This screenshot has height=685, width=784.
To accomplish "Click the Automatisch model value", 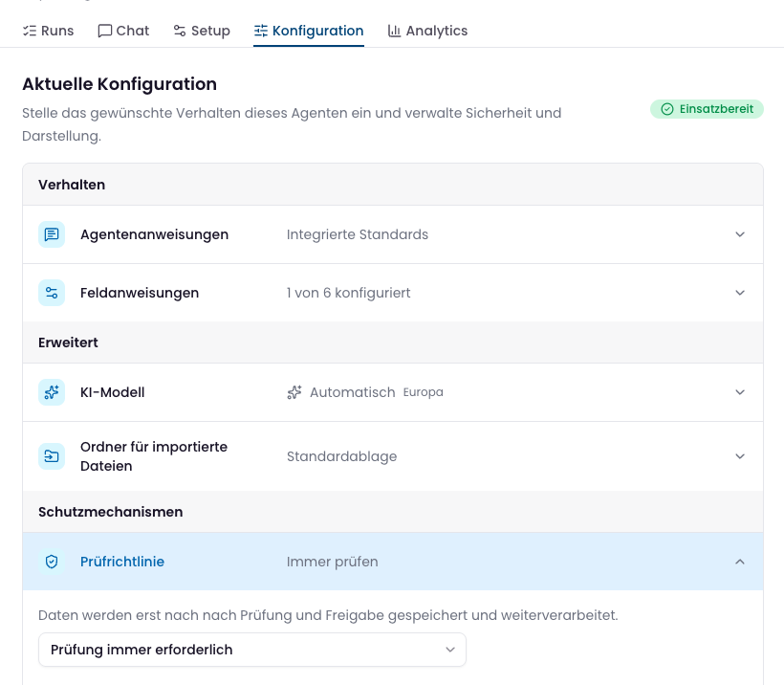I will [353, 392].
